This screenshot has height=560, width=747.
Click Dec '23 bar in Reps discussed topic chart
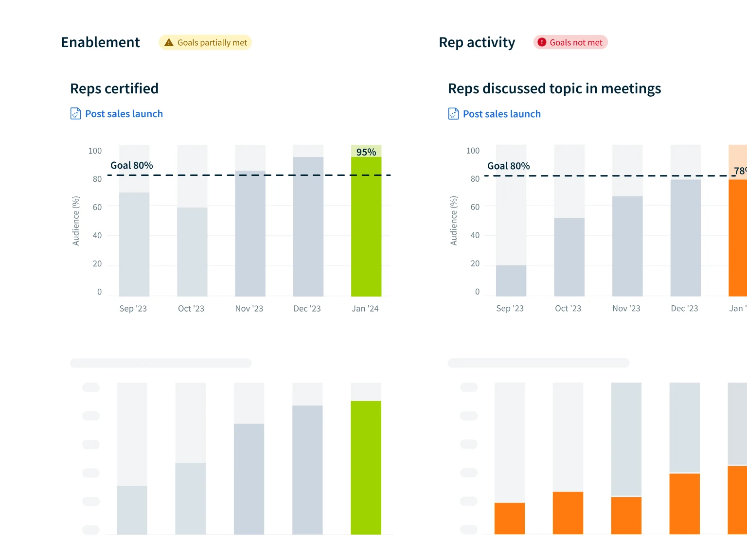coord(685,238)
